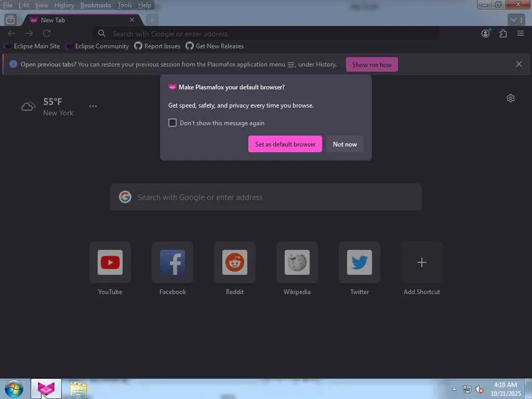Go forward with the forward arrow

pos(29,33)
